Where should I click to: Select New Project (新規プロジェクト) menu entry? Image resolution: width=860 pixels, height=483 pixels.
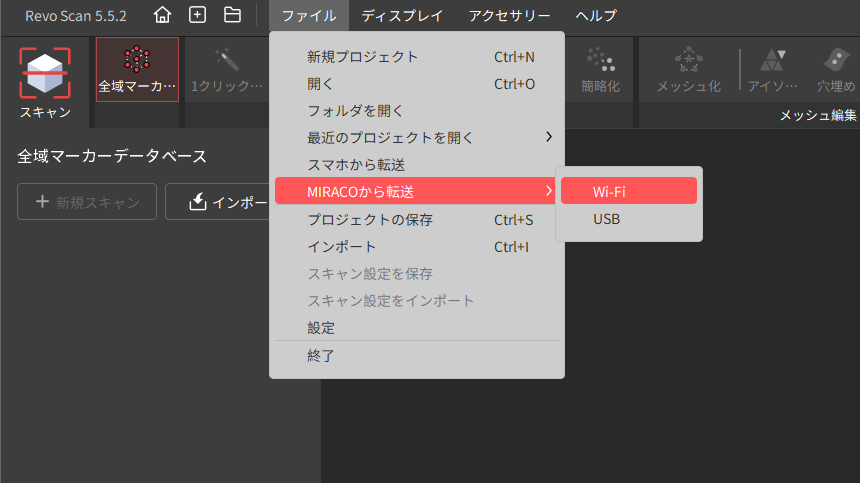coord(362,57)
